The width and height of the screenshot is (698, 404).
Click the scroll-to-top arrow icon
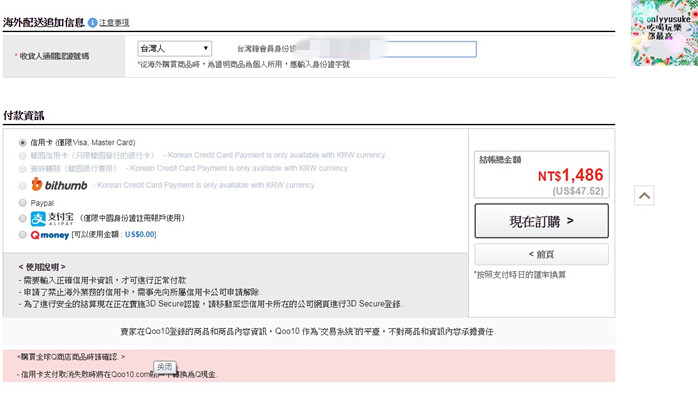[x=644, y=196]
